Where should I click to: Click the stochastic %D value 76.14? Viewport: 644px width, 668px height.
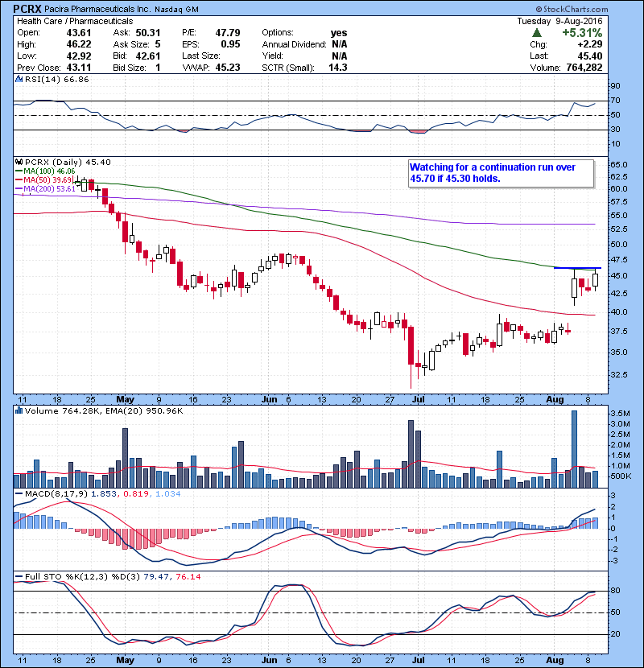click(188, 576)
